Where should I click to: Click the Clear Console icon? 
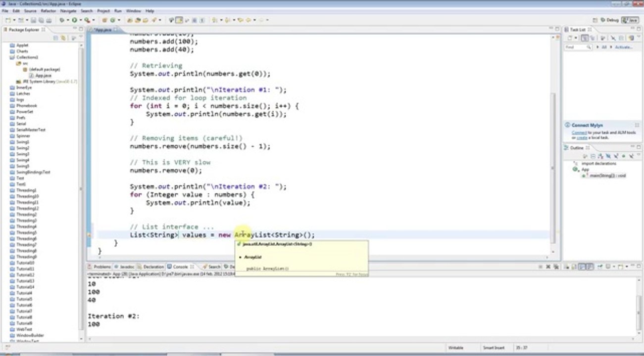coord(567,267)
